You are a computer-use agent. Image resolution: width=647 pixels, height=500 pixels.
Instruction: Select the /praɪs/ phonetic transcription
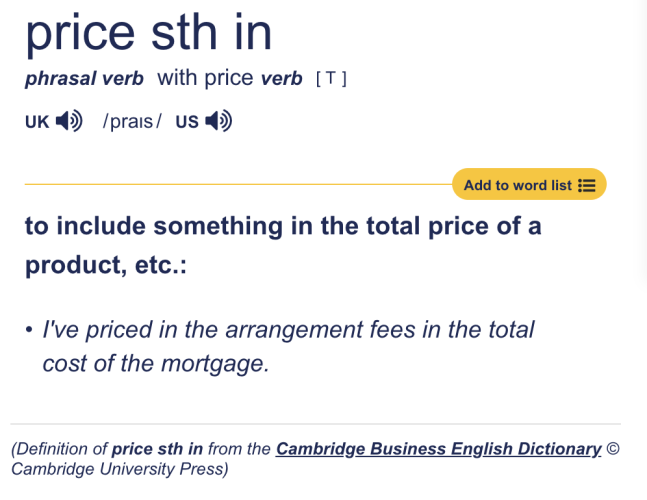(x=132, y=121)
